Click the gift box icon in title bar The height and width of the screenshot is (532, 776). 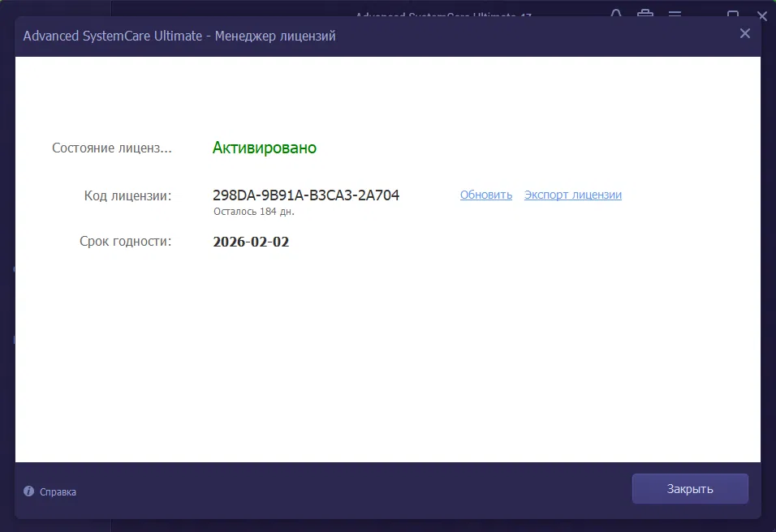point(645,15)
